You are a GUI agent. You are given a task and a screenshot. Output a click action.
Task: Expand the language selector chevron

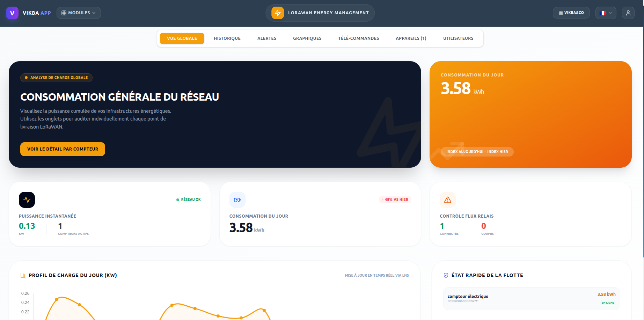point(610,13)
